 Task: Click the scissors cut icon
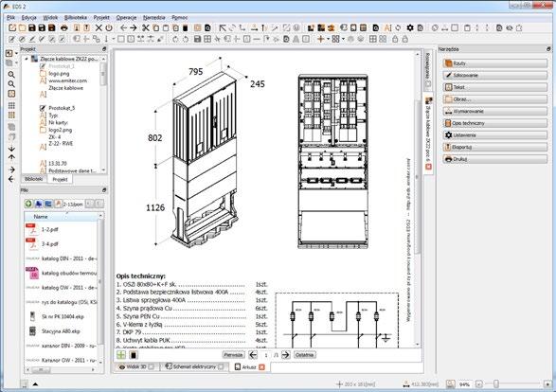click(x=145, y=28)
